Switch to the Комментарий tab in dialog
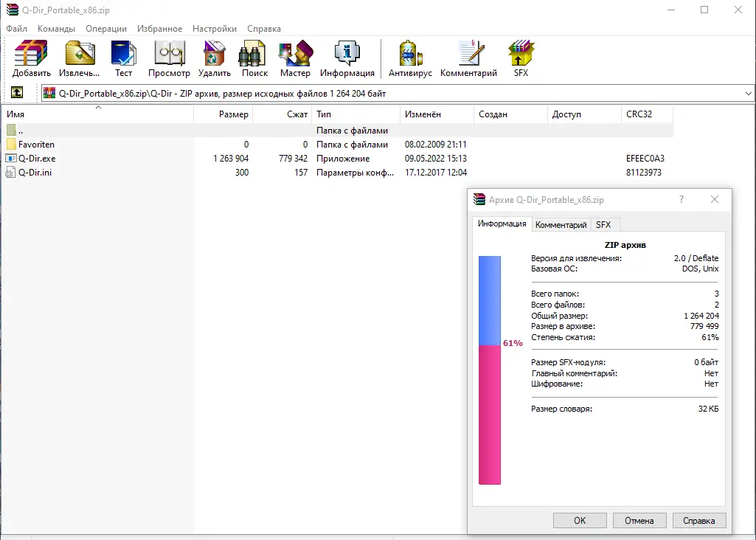756x540 pixels. [x=561, y=225]
